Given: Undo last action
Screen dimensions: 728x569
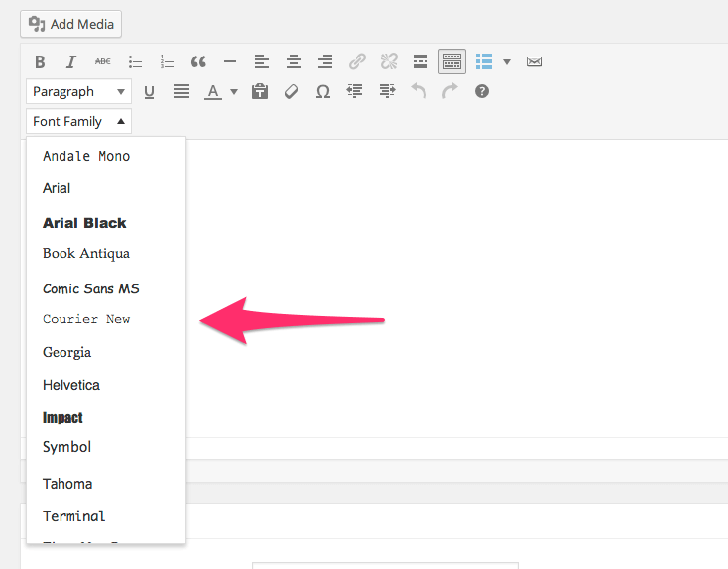Looking at the screenshot, I should pyautogui.click(x=419, y=91).
